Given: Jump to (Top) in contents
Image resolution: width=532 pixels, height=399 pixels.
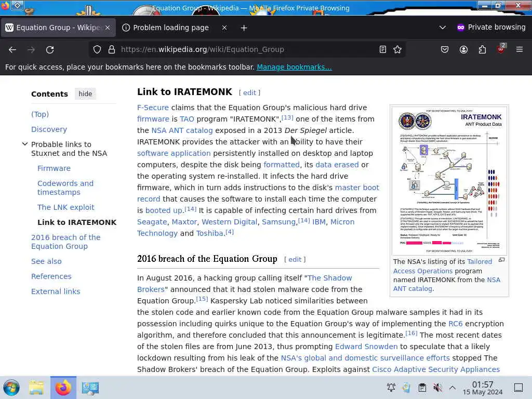Looking at the screenshot, I should pyautogui.click(x=40, y=114).
